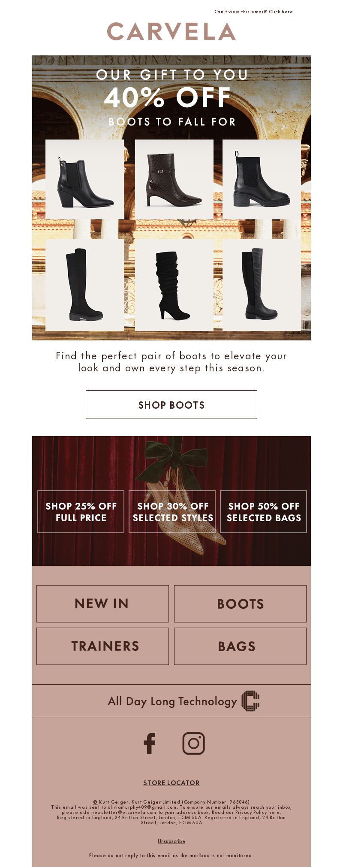Screen dimensions: 343x868
Task: Click the Carvela logo header
Action: (x=171, y=32)
